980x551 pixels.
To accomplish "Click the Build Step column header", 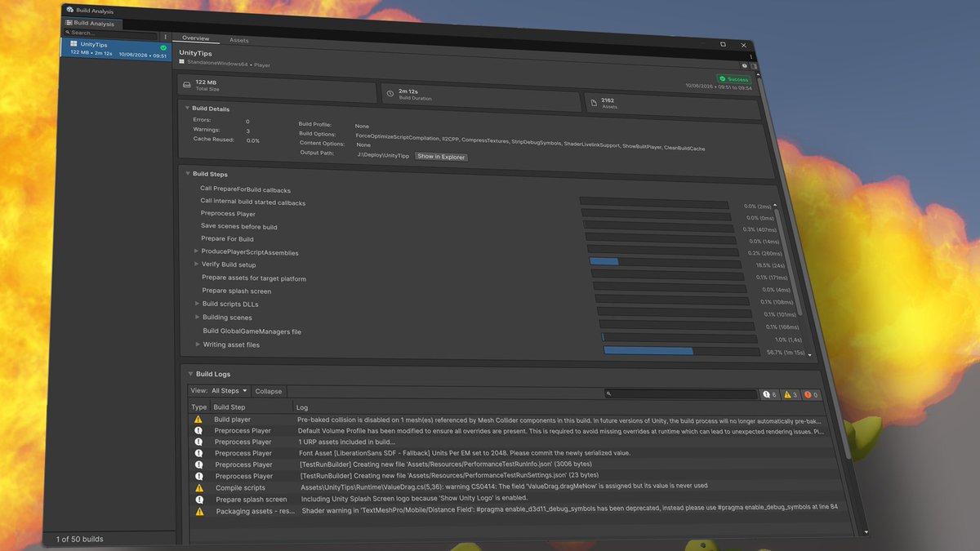I will 251,407.
